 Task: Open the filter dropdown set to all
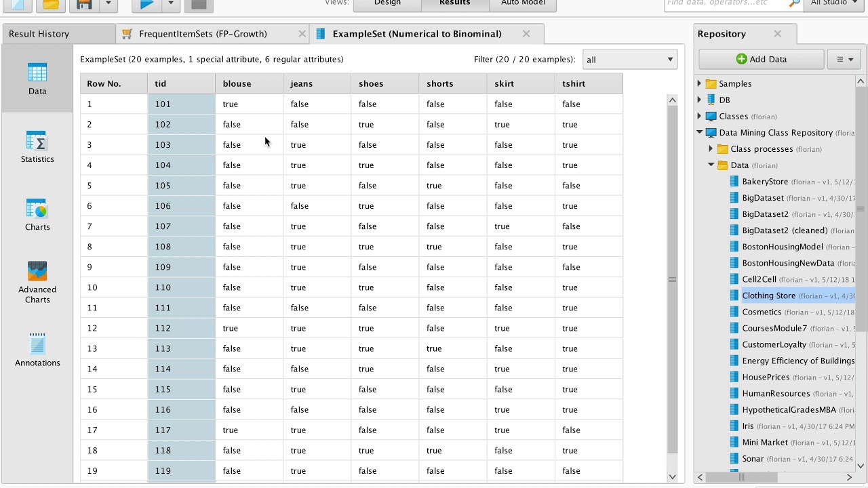pyautogui.click(x=630, y=60)
